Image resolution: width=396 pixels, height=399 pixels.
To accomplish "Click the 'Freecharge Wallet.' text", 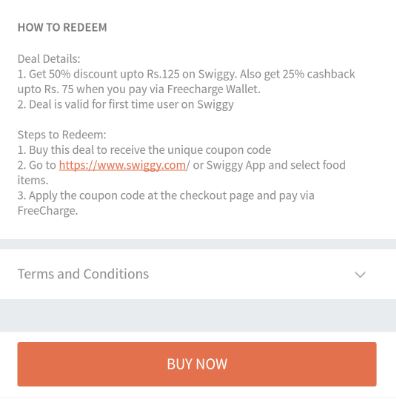I will [x=214, y=89].
